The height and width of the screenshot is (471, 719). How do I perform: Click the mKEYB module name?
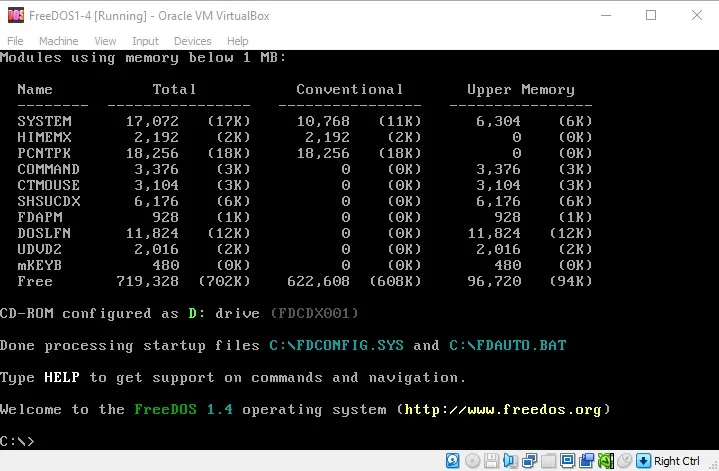point(40,265)
